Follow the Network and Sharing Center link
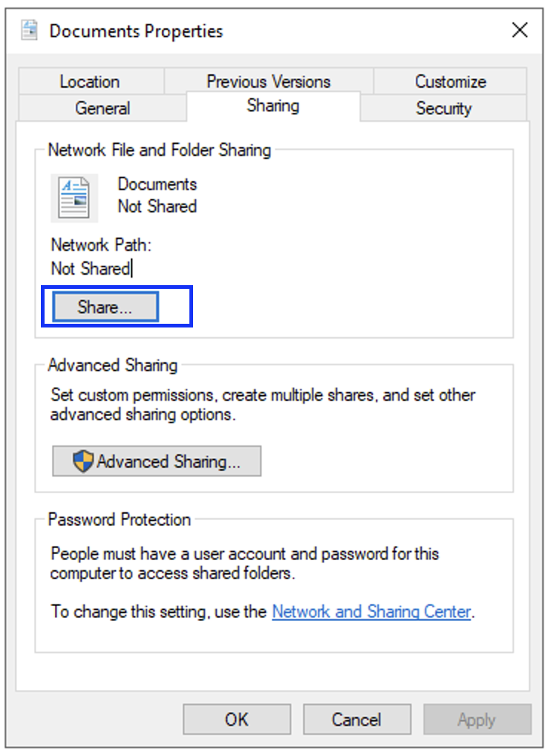Viewport: 560px width, 753px height. (371, 612)
